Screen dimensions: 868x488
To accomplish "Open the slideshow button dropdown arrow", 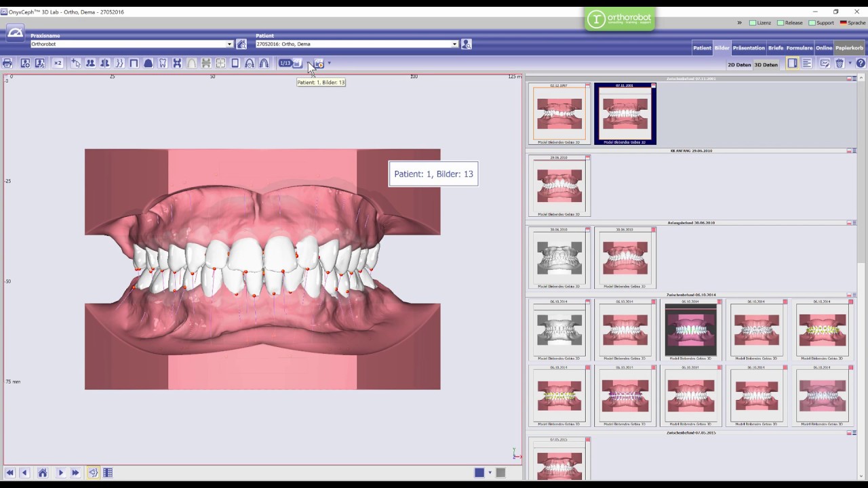I will [x=330, y=63].
